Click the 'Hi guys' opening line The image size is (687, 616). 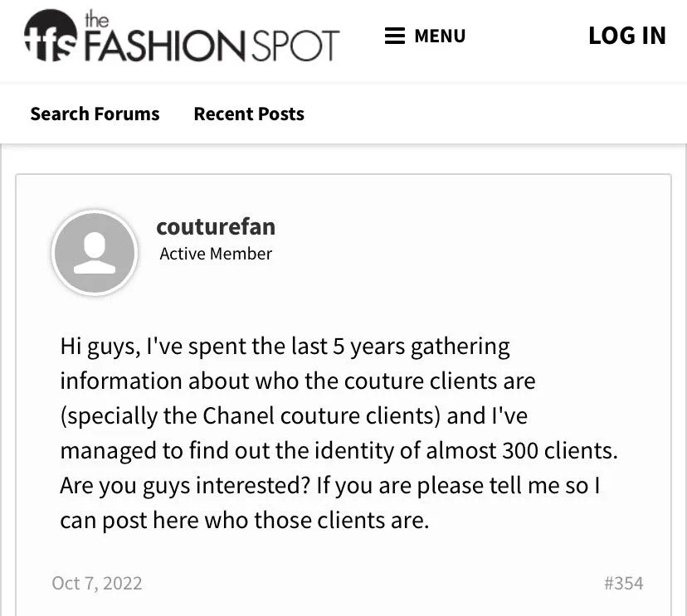285,347
